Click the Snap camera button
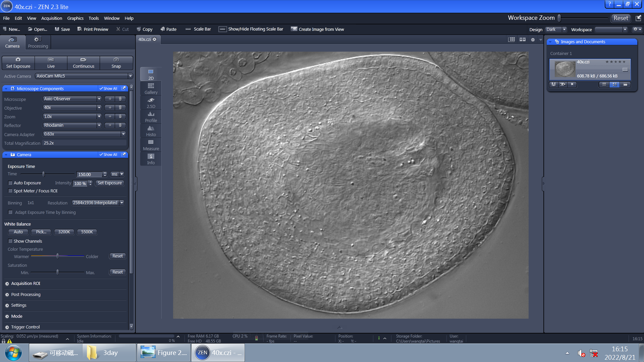 coord(116,63)
